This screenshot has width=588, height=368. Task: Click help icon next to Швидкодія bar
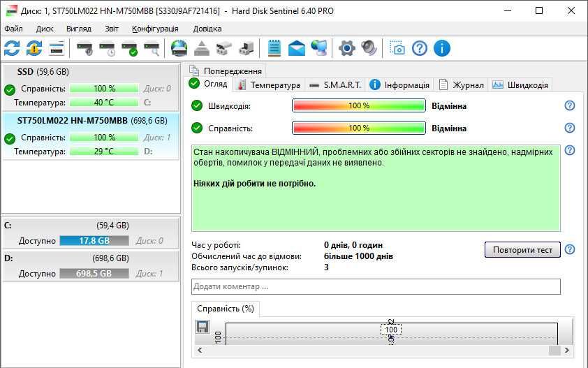(570, 105)
